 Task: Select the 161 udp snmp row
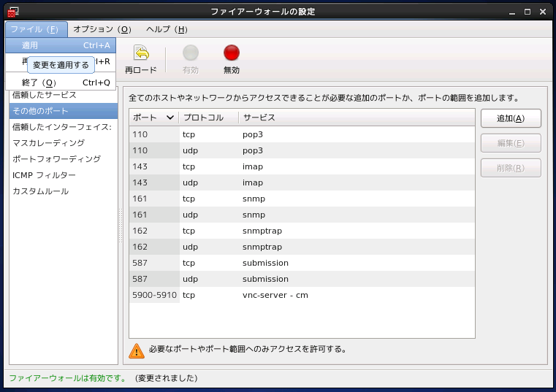pyautogui.click(x=302, y=215)
